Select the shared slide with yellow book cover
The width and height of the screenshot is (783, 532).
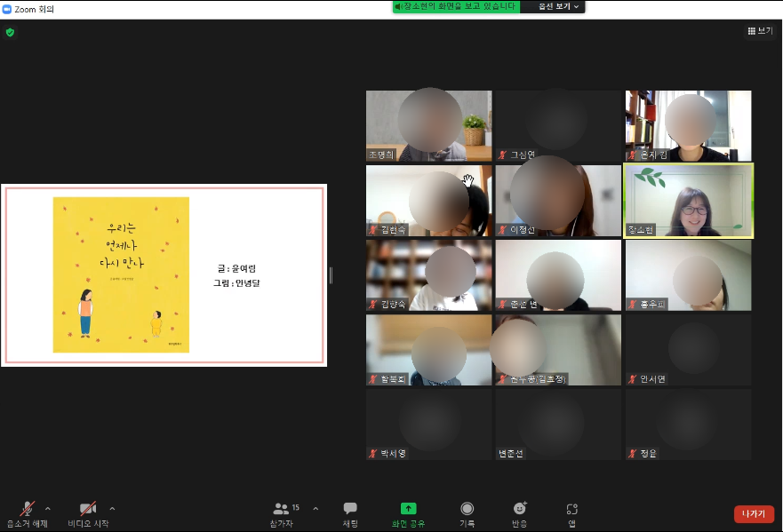[x=164, y=274]
